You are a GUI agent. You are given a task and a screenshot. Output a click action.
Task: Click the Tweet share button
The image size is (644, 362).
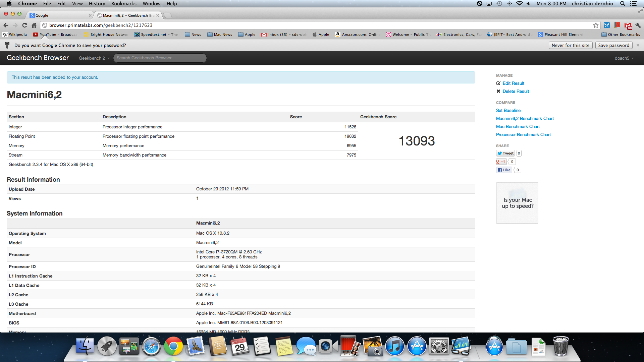pos(505,153)
